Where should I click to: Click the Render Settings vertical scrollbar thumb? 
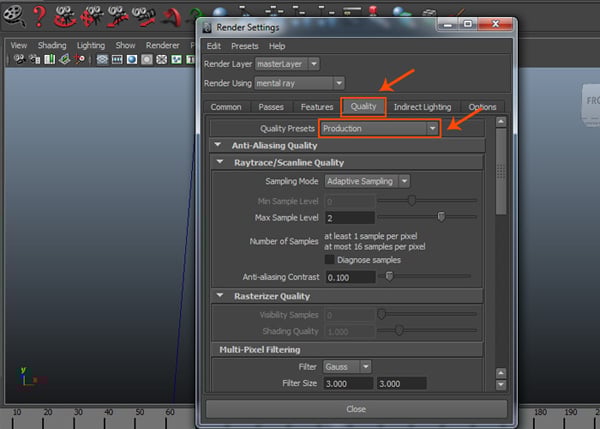click(x=501, y=171)
